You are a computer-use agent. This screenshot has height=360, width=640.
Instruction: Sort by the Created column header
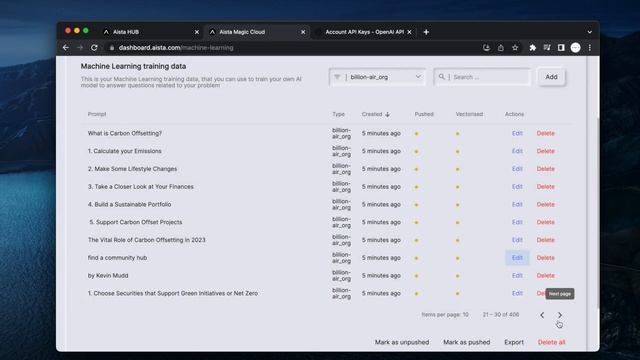click(376, 114)
